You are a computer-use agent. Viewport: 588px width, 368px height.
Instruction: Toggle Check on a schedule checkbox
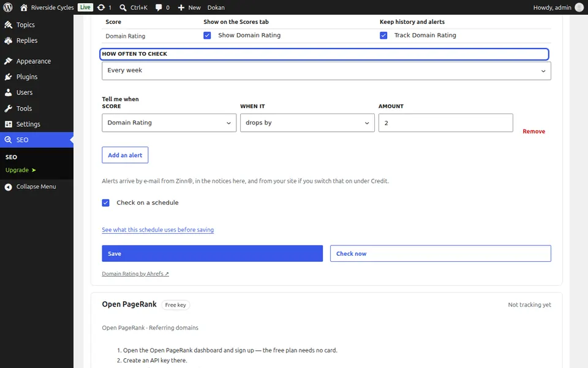[x=106, y=203]
